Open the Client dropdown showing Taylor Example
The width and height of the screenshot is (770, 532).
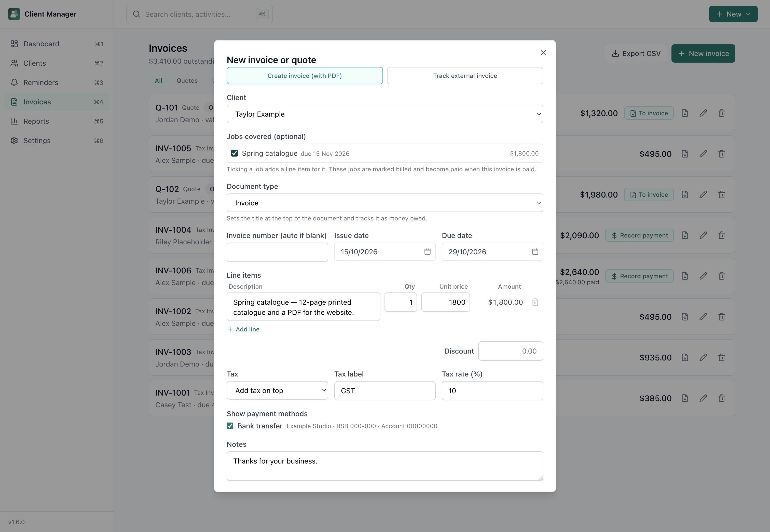384,114
